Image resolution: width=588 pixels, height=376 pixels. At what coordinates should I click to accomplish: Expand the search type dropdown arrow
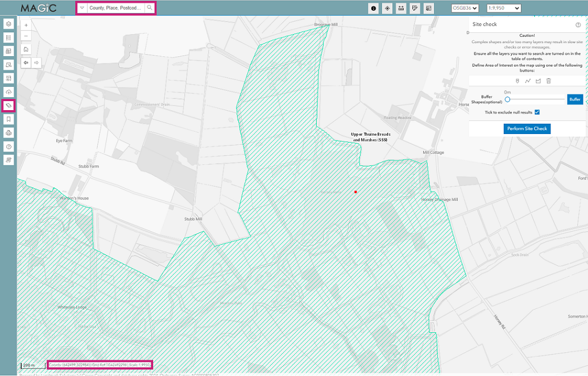[82, 8]
